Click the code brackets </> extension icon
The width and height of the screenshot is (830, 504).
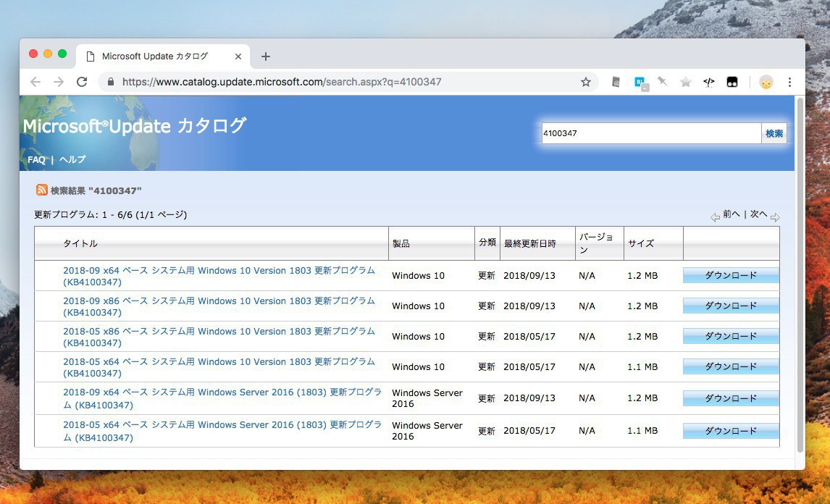(x=708, y=82)
